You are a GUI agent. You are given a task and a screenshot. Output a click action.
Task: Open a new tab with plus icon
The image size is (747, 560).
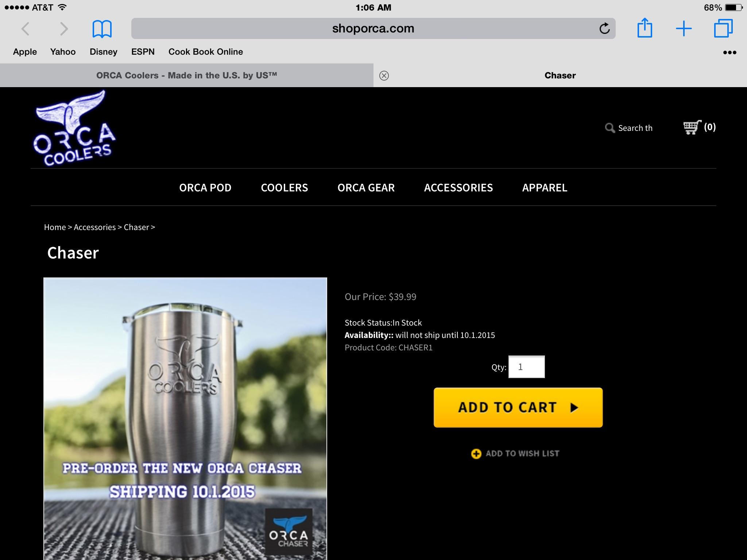click(x=684, y=28)
